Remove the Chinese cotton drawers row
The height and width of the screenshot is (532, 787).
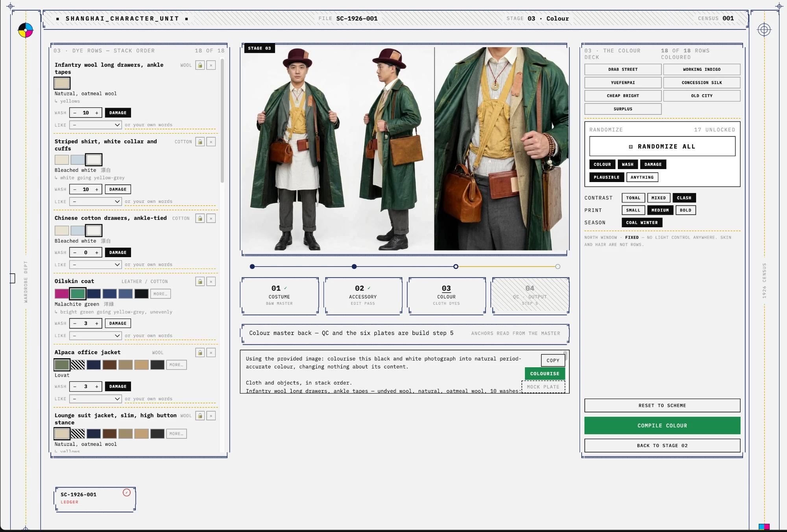pyautogui.click(x=211, y=218)
